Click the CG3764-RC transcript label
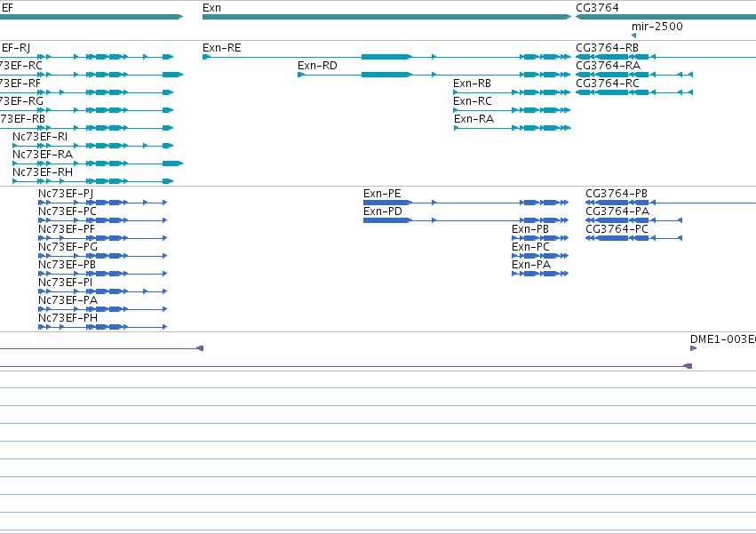756x534 pixels. click(x=608, y=84)
